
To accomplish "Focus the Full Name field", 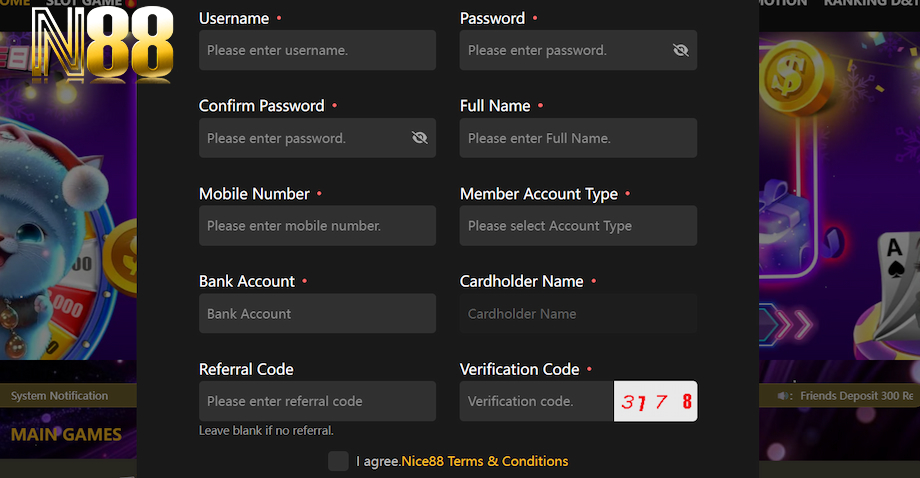I will pyautogui.click(x=578, y=138).
